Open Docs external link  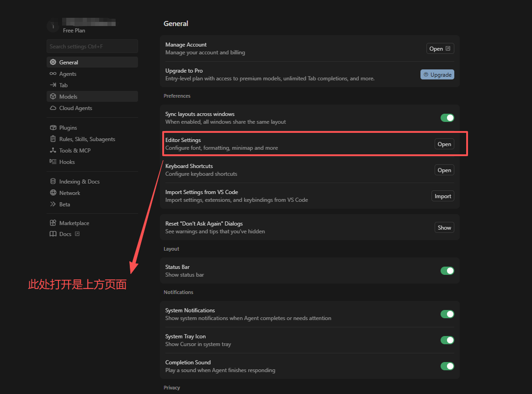92,234
